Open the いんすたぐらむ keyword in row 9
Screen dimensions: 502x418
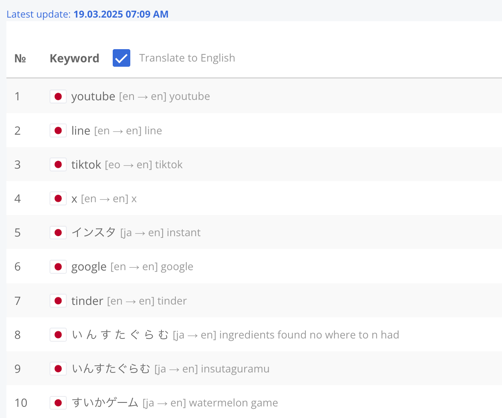pos(111,369)
